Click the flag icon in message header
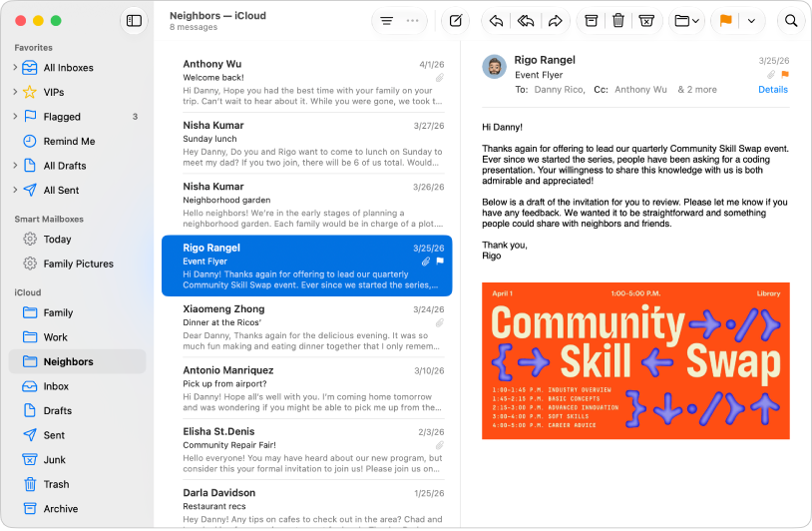 [x=785, y=74]
